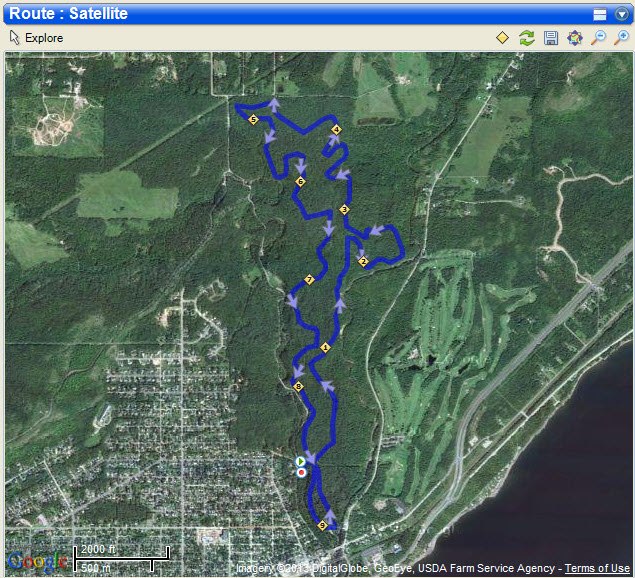Click the Route : Satellite title
This screenshot has height=578, width=635.
click(x=68, y=13)
